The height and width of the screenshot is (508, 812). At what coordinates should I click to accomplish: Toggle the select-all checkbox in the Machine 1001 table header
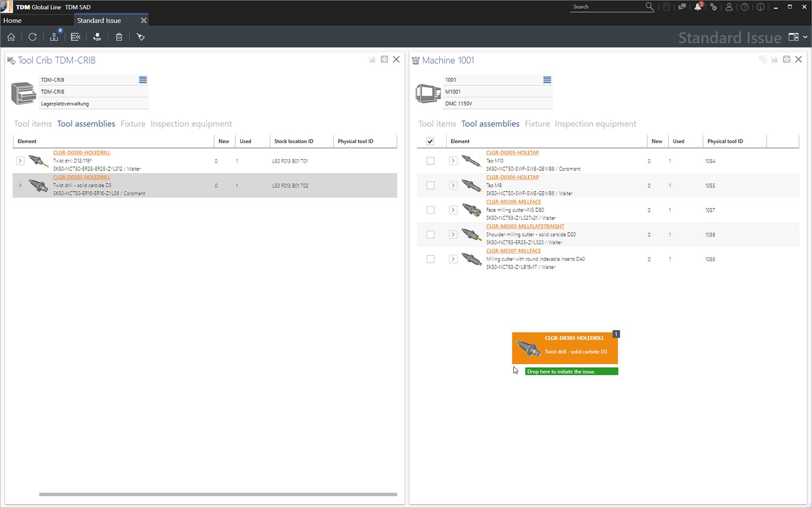430,141
